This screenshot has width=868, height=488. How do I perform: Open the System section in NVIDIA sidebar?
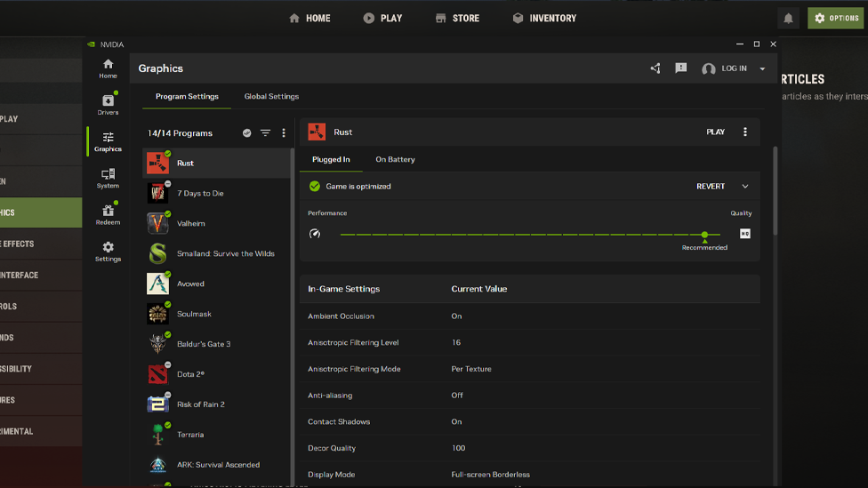pyautogui.click(x=108, y=178)
